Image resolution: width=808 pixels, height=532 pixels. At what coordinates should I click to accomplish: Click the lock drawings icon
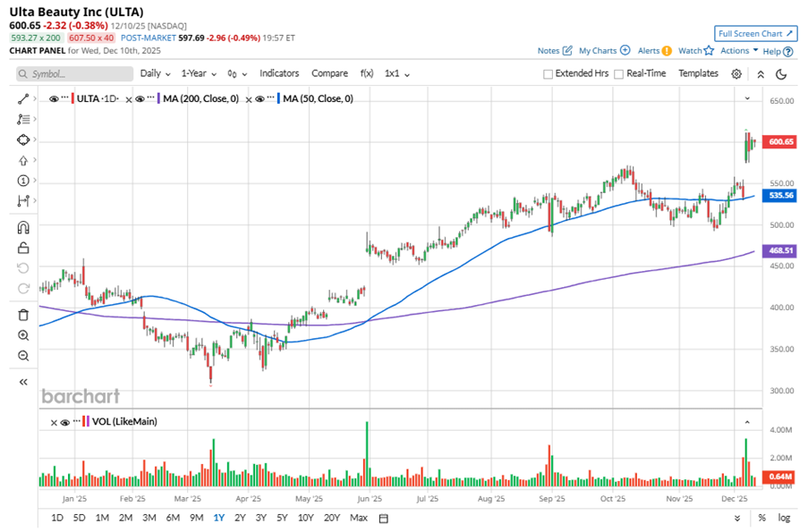(24, 248)
